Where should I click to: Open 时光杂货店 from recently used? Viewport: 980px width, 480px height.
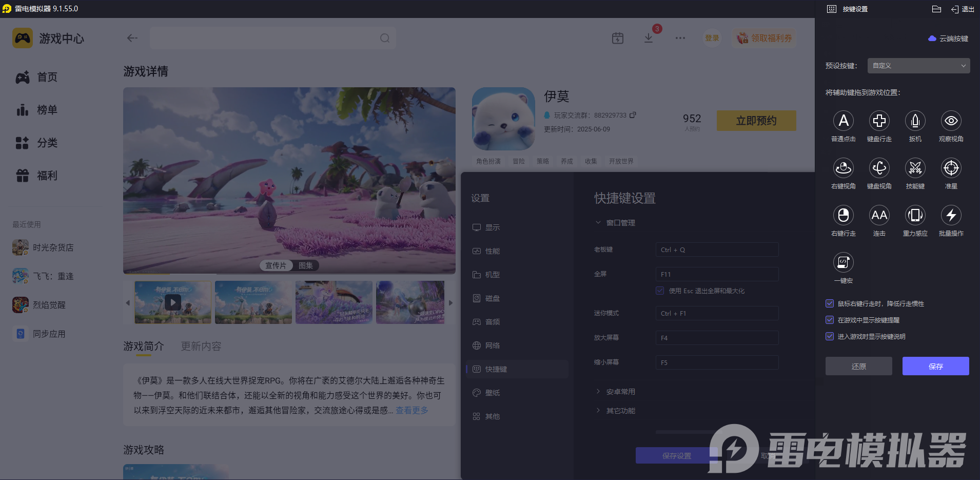(x=43, y=247)
